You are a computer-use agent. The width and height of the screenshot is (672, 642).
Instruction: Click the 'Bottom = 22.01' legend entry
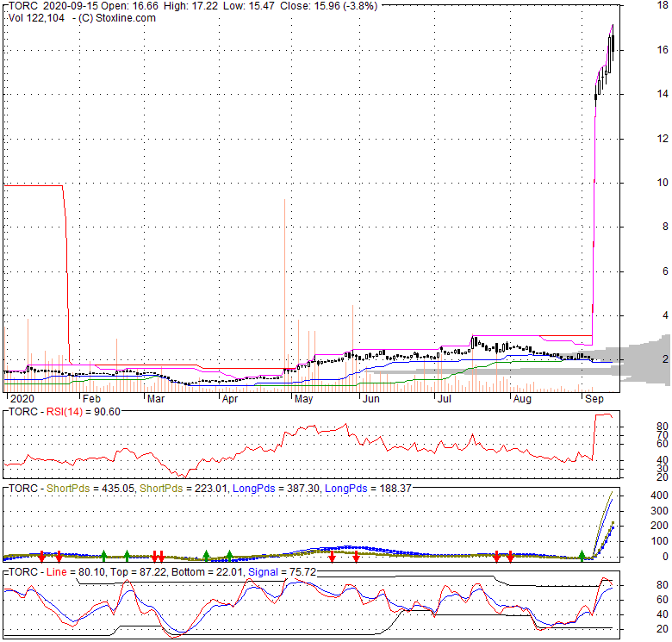click(x=207, y=572)
